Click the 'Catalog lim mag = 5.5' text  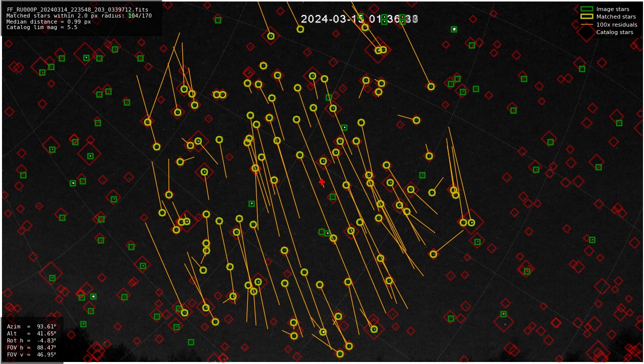point(42,28)
